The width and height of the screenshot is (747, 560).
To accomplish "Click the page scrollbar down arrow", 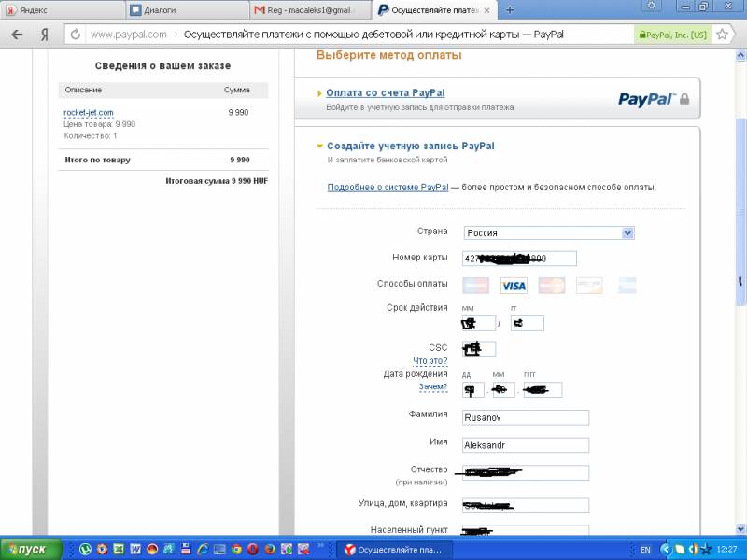I will tap(740, 529).
